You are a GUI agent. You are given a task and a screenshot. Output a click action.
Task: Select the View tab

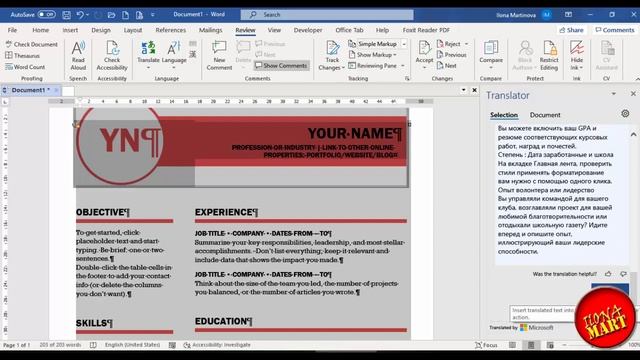pos(274,30)
